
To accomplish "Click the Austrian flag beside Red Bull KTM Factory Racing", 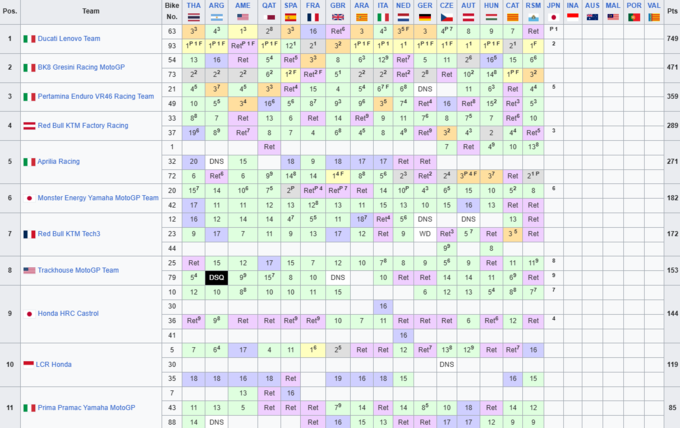I will pyautogui.click(x=29, y=126).
